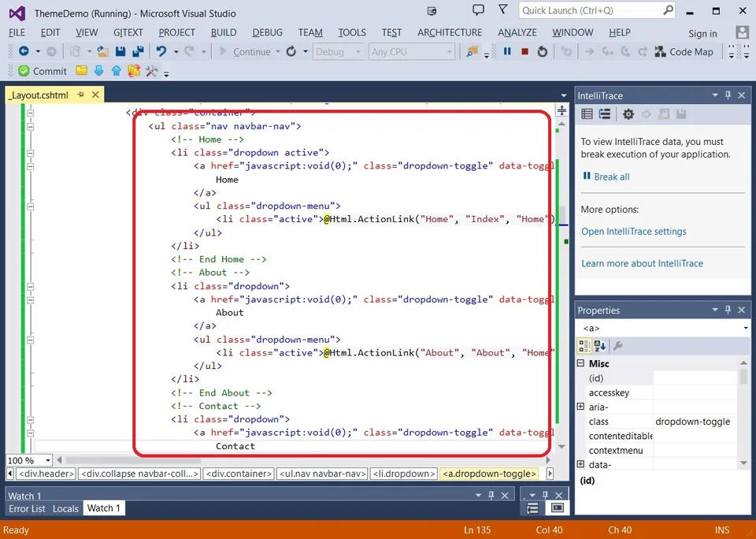
Task: Stop debugging with the red square icon
Action: (x=525, y=51)
